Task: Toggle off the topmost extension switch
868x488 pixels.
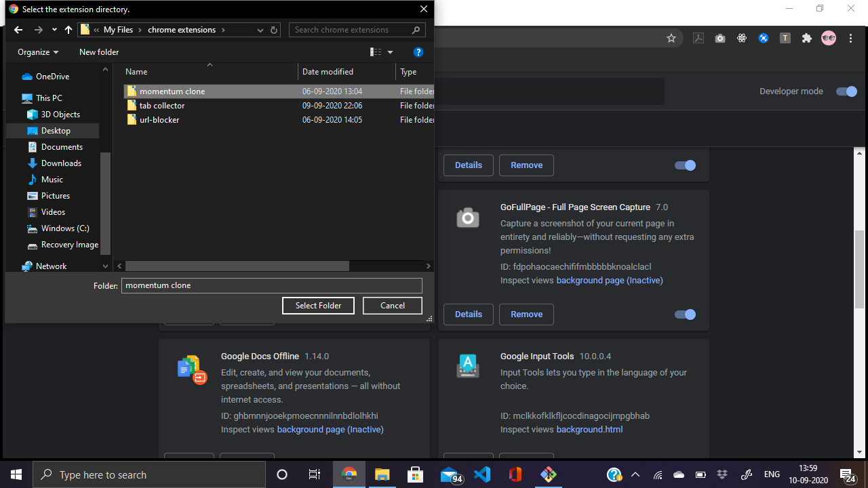Action: (685, 165)
